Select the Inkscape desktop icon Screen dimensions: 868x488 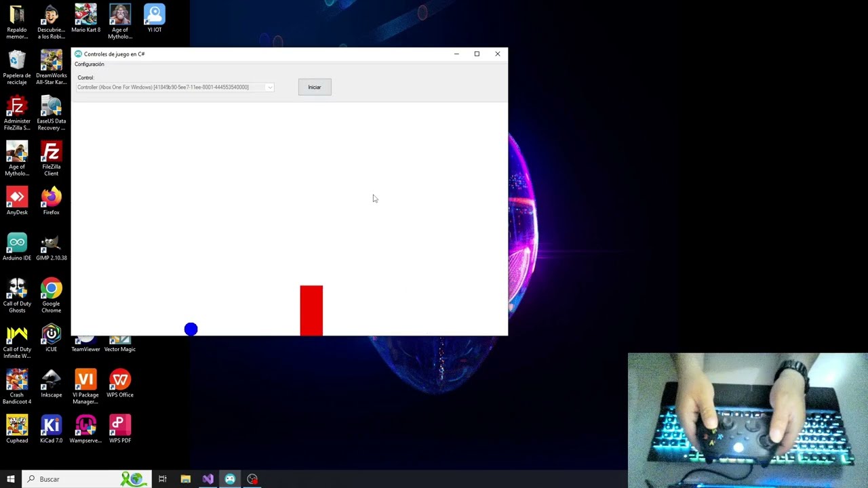point(51,384)
